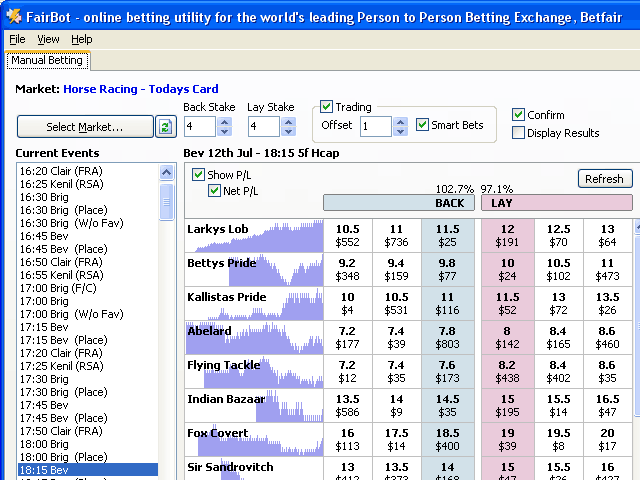Increase Back Stake with up arrow
This screenshot has height=480, width=640.
coord(224,122)
